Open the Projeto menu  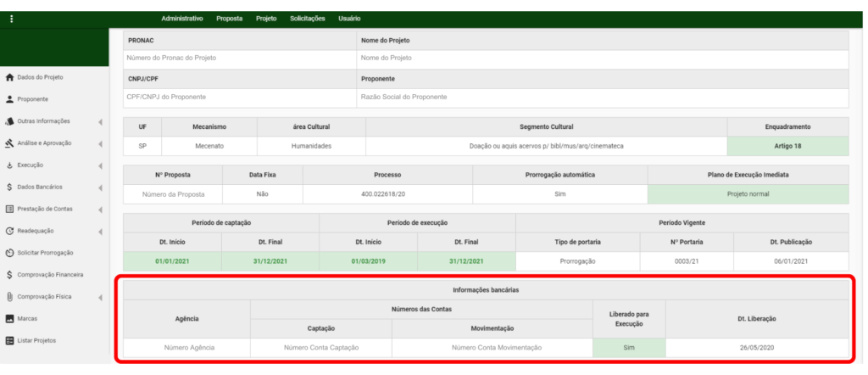click(x=266, y=19)
